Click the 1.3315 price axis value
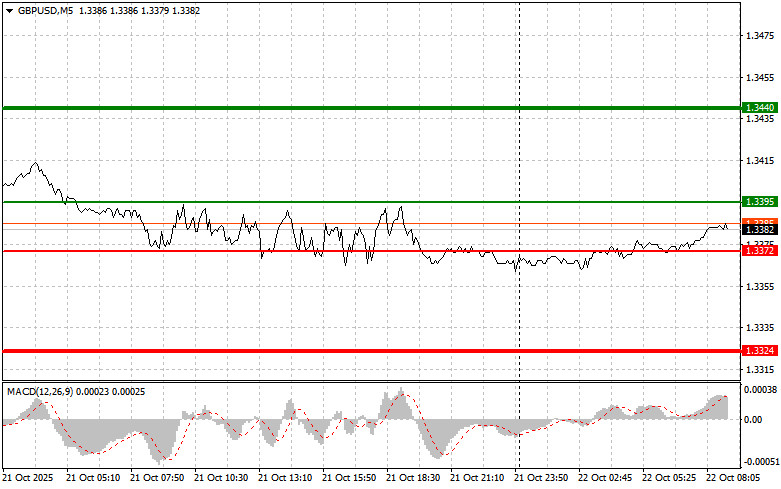Viewport: 781px width, 489px height. (x=760, y=369)
